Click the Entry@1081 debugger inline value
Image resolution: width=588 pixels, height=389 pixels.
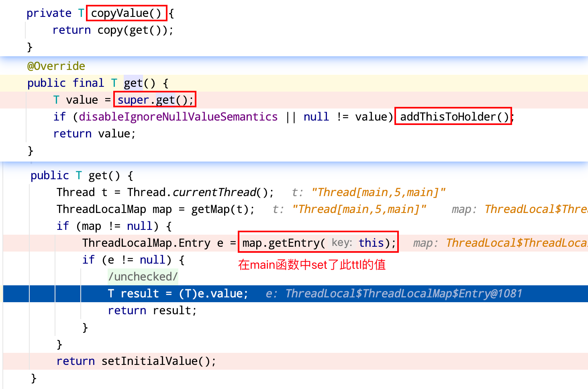404,294
